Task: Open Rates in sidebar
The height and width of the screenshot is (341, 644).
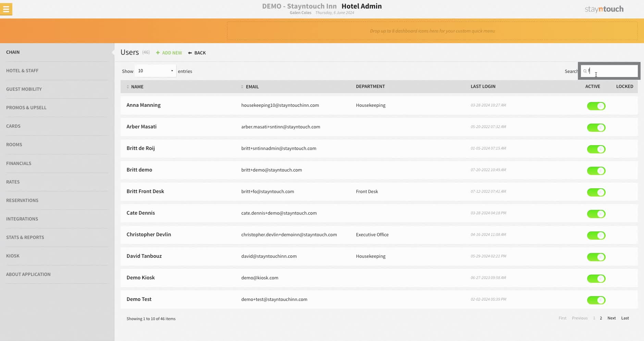Action: 13,182
